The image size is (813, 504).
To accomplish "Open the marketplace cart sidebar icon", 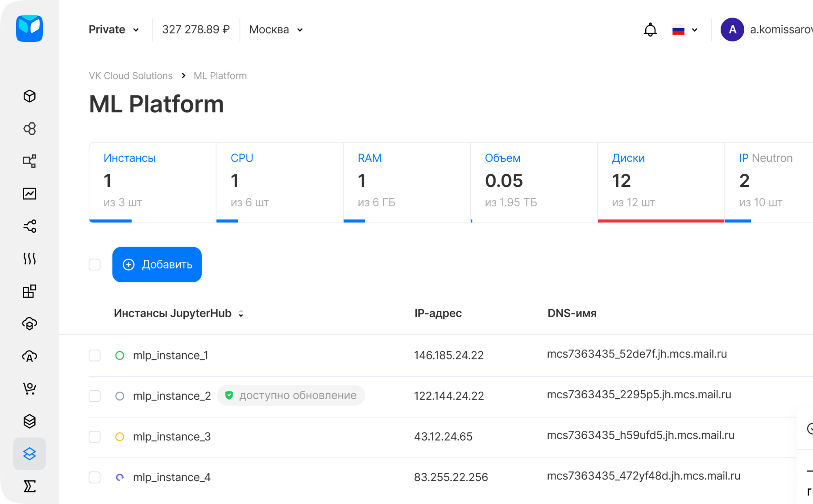I will click(x=29, y=388).
